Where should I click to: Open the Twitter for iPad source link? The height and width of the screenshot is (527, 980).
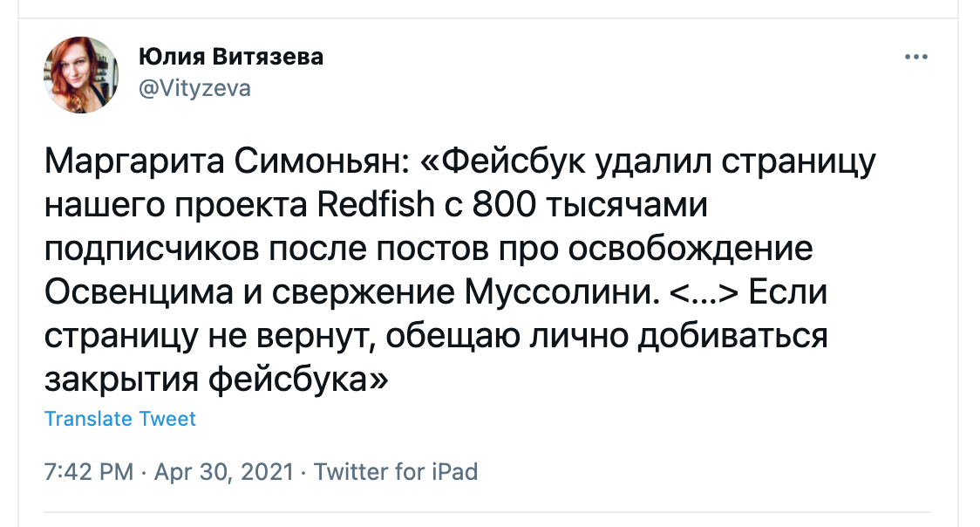(396, 471)
